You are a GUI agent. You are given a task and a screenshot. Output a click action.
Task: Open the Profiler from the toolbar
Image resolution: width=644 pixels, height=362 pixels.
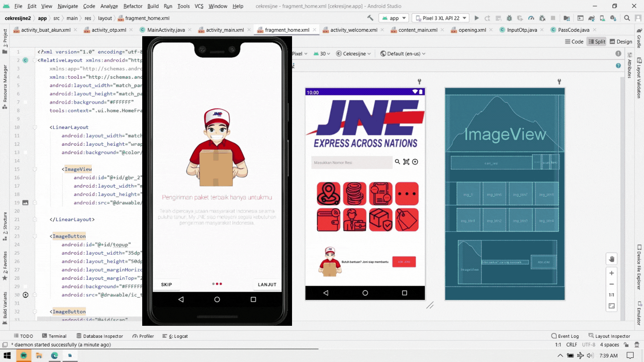point(530,18)
